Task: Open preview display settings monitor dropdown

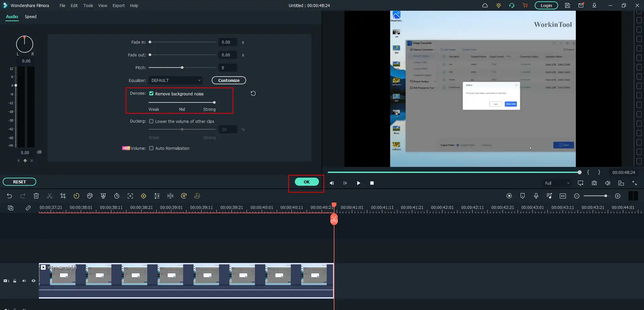Action: pos(581,183)
